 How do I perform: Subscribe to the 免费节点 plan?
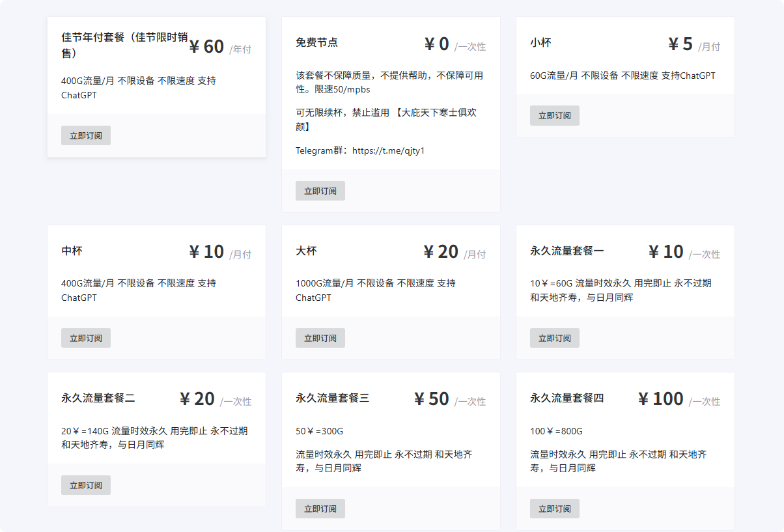tap(320, 191)
